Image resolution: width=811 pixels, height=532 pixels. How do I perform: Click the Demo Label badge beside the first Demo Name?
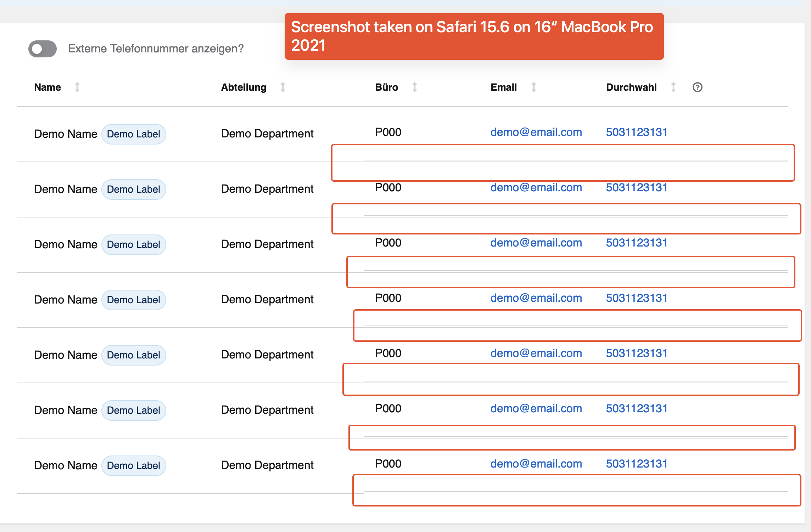[134, 134]
